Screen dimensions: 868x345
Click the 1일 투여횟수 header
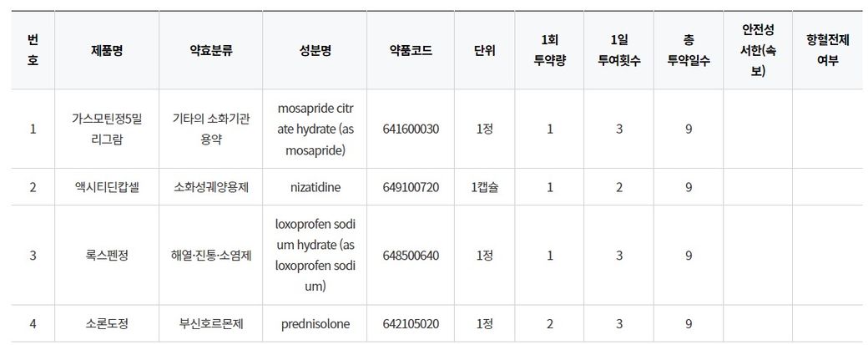coord(618,50)
